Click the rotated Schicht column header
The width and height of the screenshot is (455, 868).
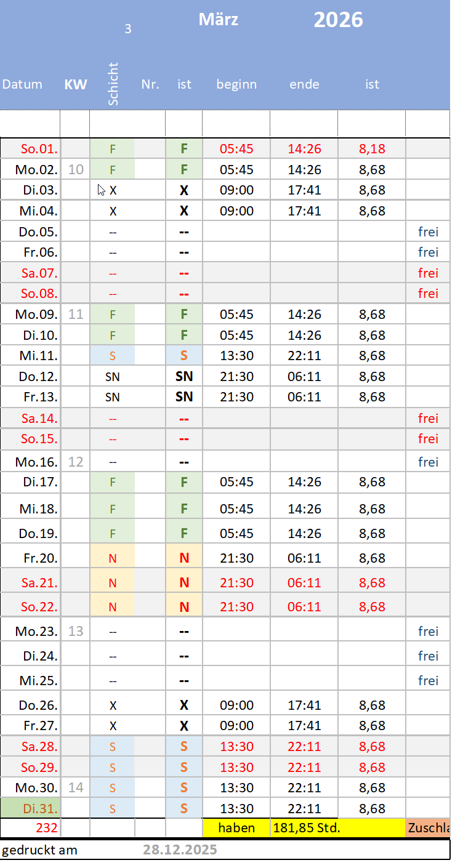(x=113, y=84)
